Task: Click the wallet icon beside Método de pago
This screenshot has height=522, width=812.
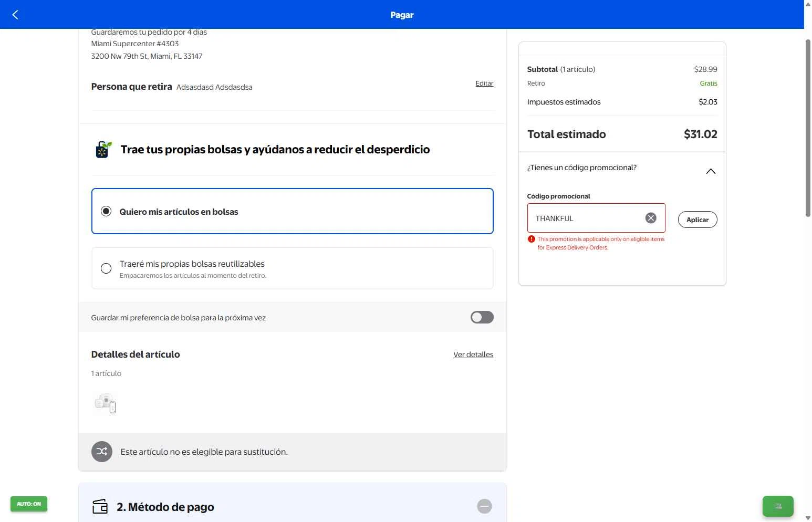Action: [x=100, y=507]
